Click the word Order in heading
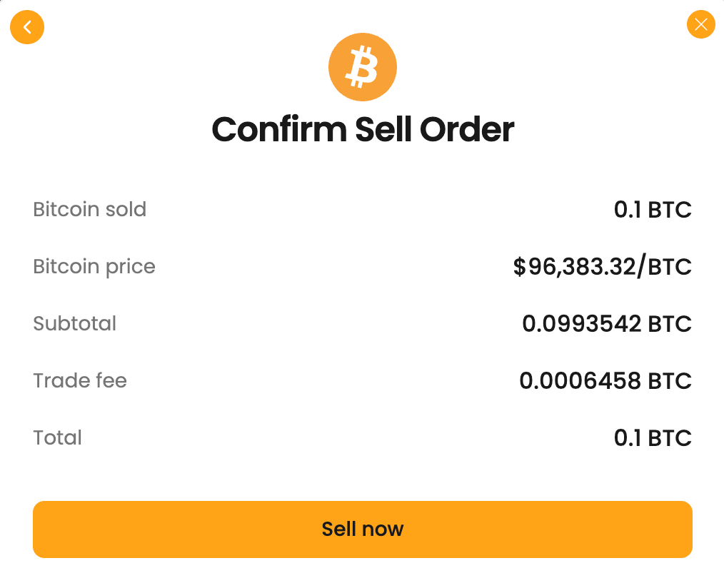Screen dimensions: 724x588 click(467, 130)
